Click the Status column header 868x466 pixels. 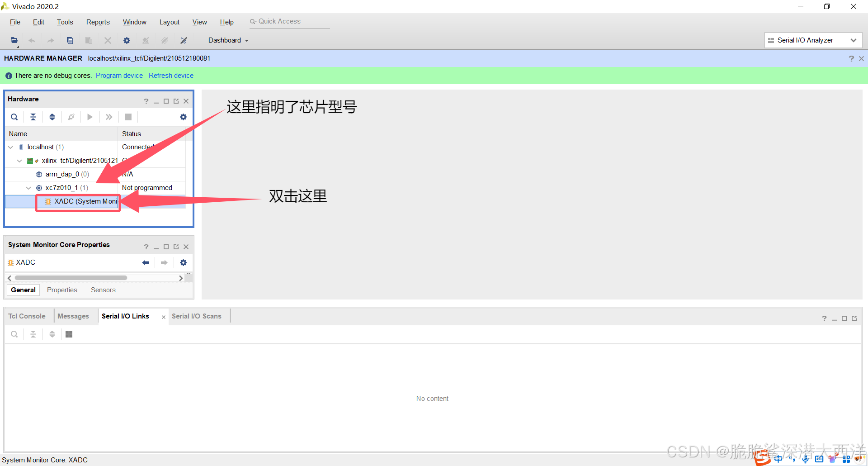(152, 134)
